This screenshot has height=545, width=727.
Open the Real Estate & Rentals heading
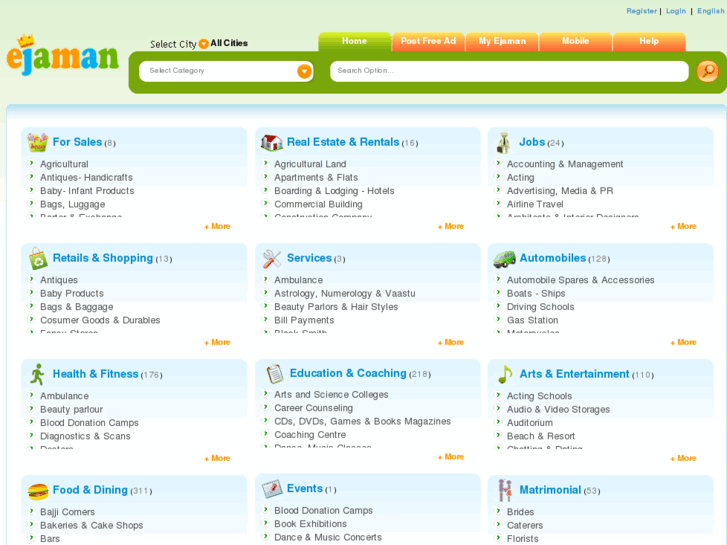click(343, 142)
